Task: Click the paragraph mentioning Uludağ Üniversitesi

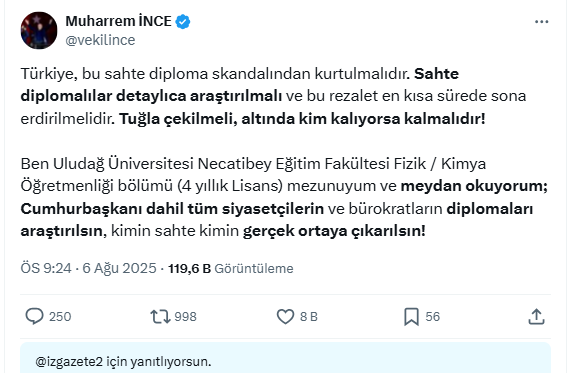Action: [x=284, y=197]
